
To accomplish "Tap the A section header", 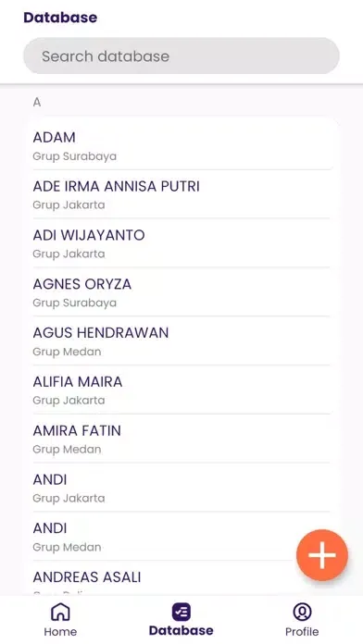I will pyautogui.click(x=37, y=103).
